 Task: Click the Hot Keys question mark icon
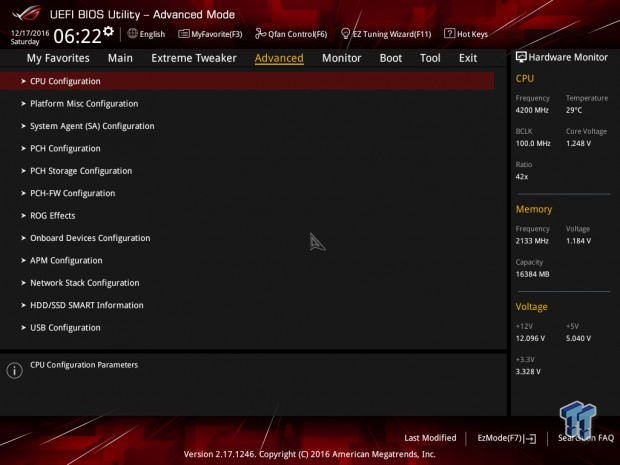(449, 33)
